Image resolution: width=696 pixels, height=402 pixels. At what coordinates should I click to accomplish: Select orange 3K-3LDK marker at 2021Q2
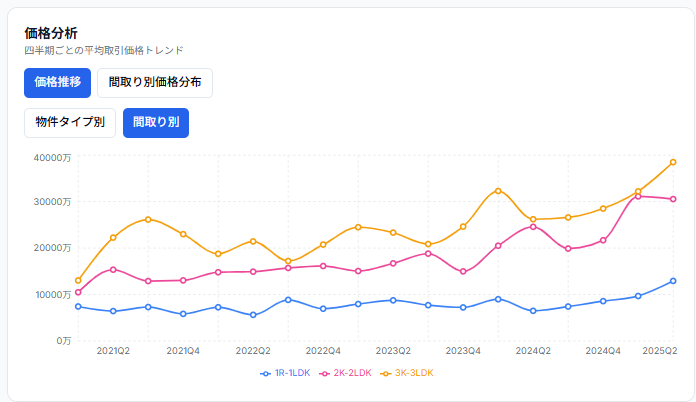pyautogui.click(x=113, y=237)
